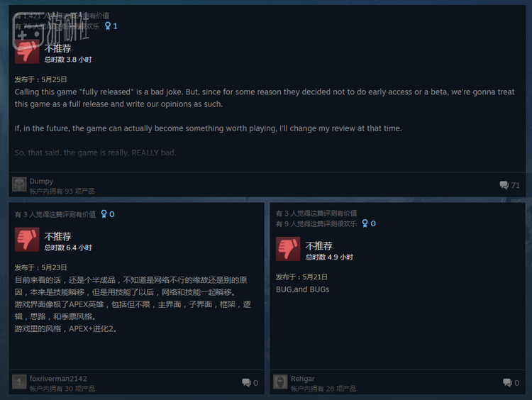Click the thumbs-down icon on Dumpy's review
The image size is (532, 400).
[x=27, y=52]
